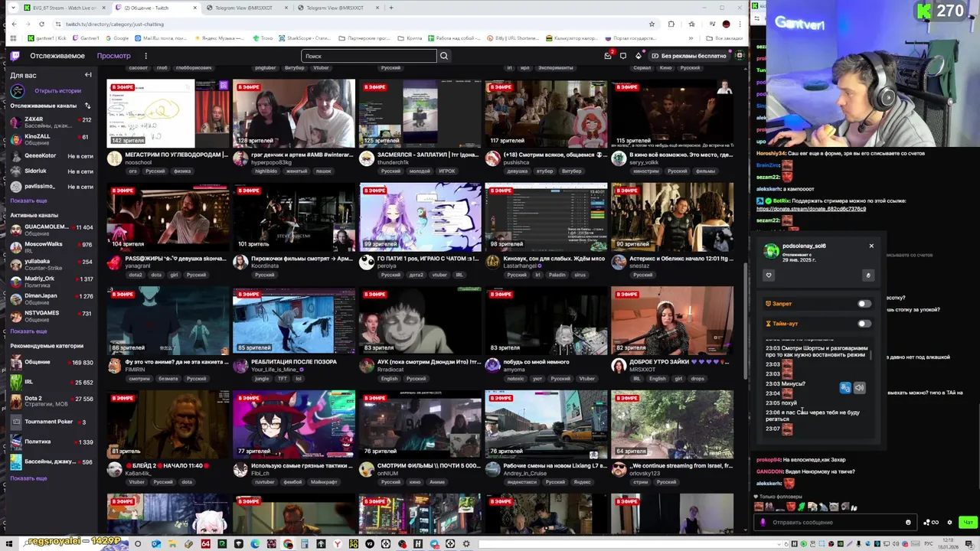Toggle the Запрет switch

click(x=864, y=304)
